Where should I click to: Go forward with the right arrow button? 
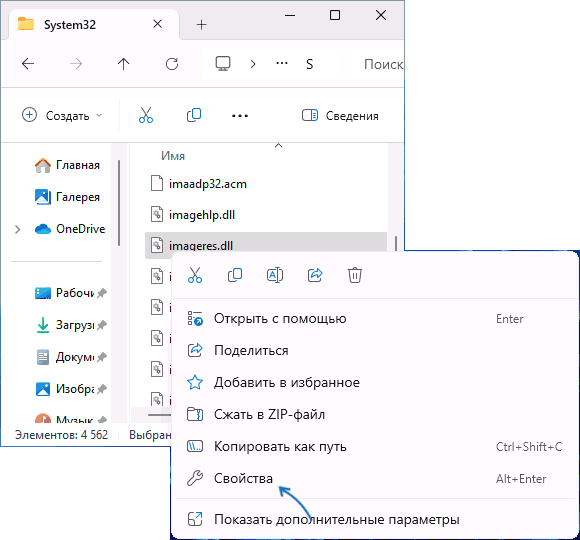[76, 64]
